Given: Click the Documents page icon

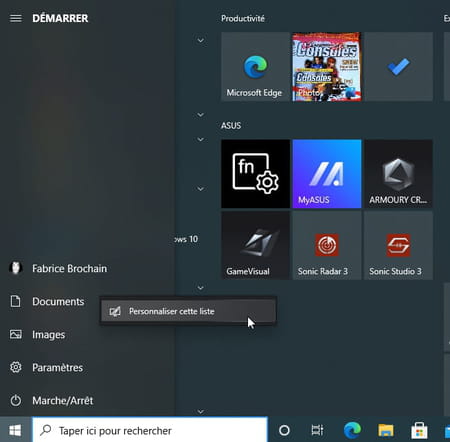Looking at the screenshot, I should click(15, 301).
